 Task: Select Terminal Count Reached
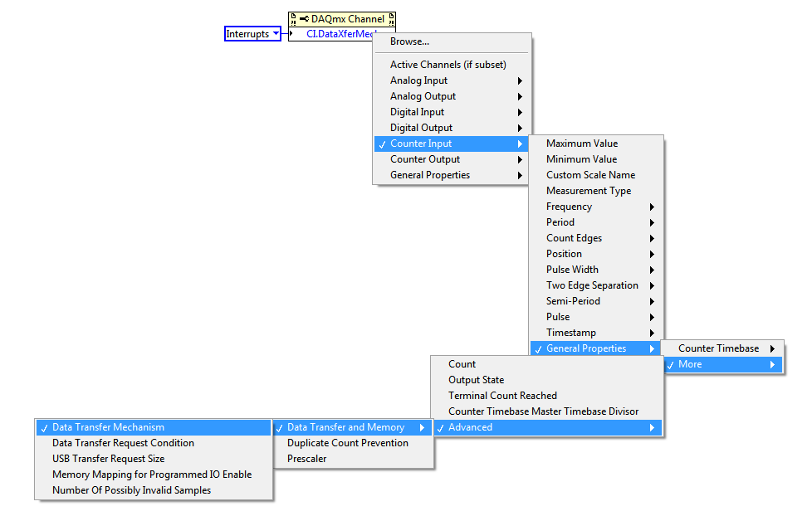pos(547,396)
